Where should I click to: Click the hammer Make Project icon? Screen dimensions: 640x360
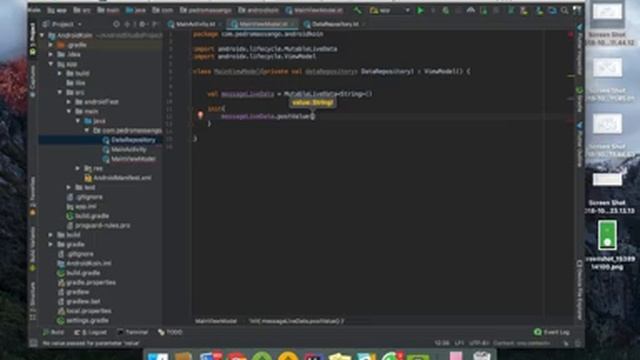click(x=358, y=10)
